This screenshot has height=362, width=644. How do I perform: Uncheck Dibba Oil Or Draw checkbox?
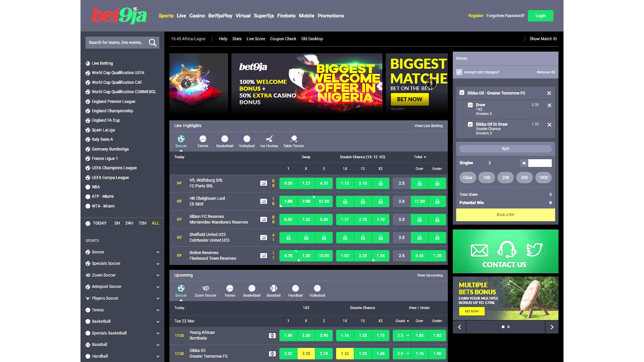470,124
